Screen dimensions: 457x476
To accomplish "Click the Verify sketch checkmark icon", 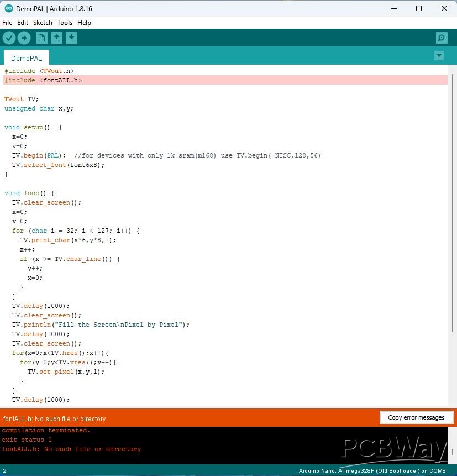I will point(9,38).
